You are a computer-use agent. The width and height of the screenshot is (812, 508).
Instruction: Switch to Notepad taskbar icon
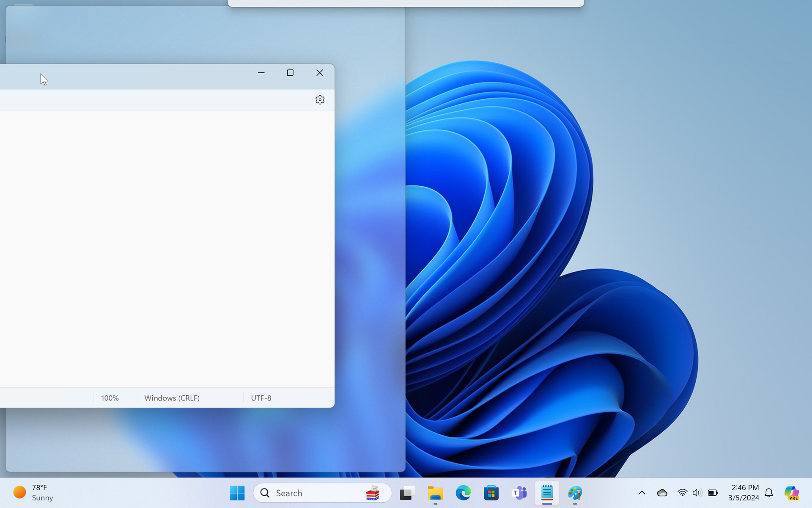coord(547,493)
